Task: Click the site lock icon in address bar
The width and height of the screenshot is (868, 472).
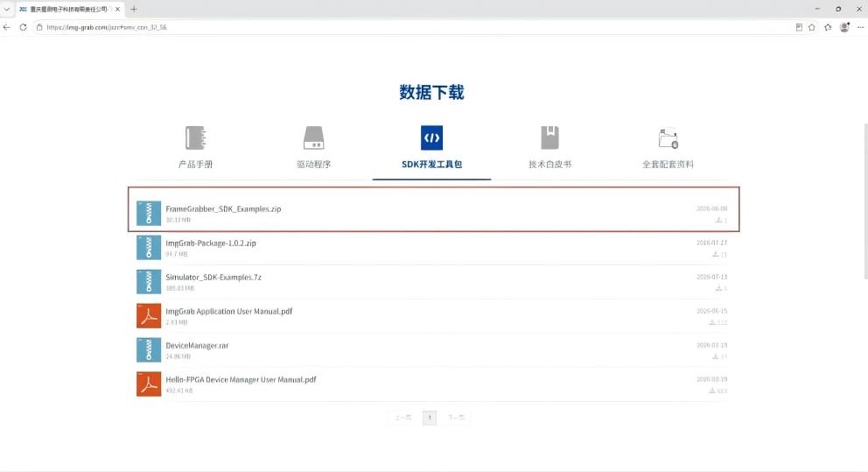Action: coord(39,27)
